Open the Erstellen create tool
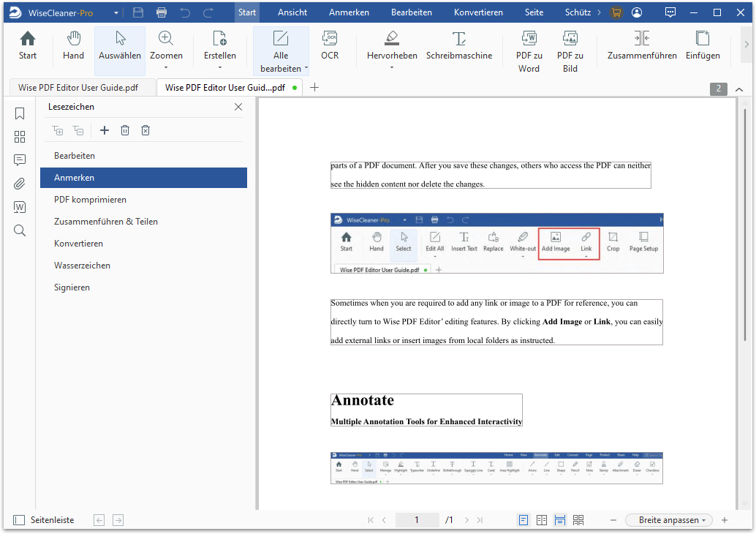Image resolution: width=756 pixels, height=534 pixels. pos(220,46)
